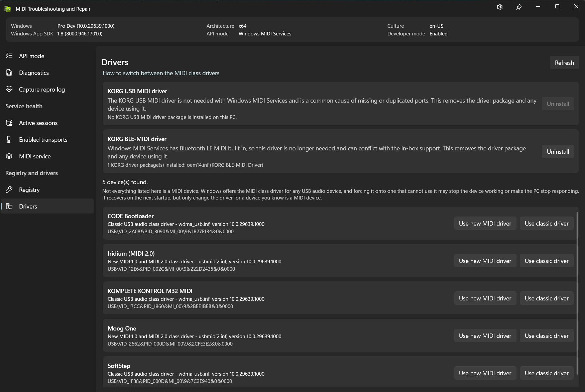This screenshot has height=392, width=585.
Task: Click the disabled Uninstall for KORG USB MIDI driver
Action: [x=558, y=104]
